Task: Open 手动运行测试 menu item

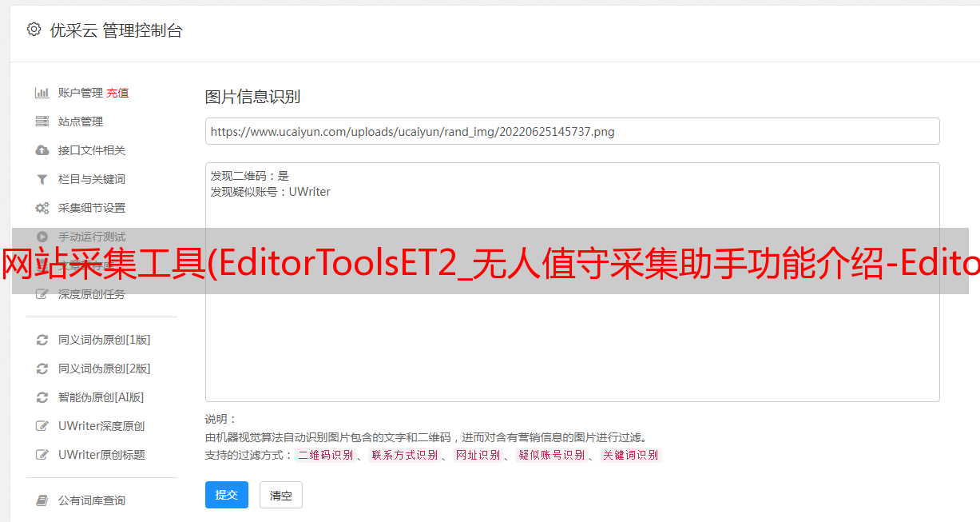Action: [x=92, y=237]
